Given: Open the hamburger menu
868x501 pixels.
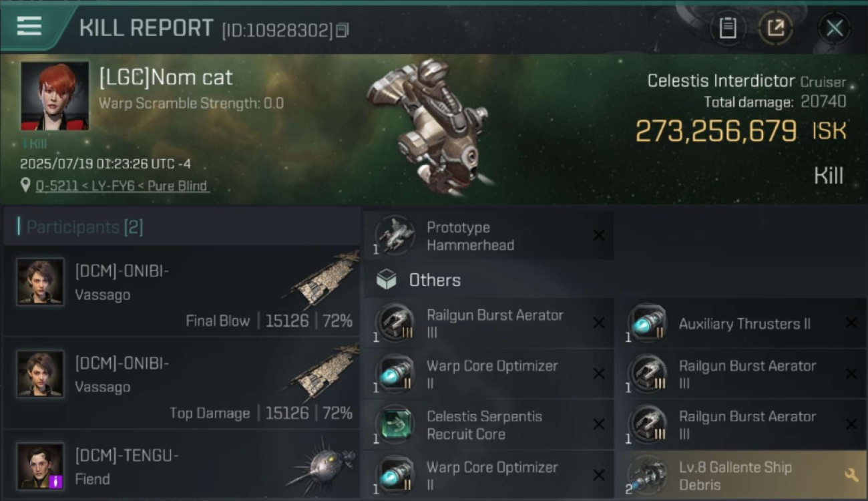Looking at the screenshot, I should 29,26.
